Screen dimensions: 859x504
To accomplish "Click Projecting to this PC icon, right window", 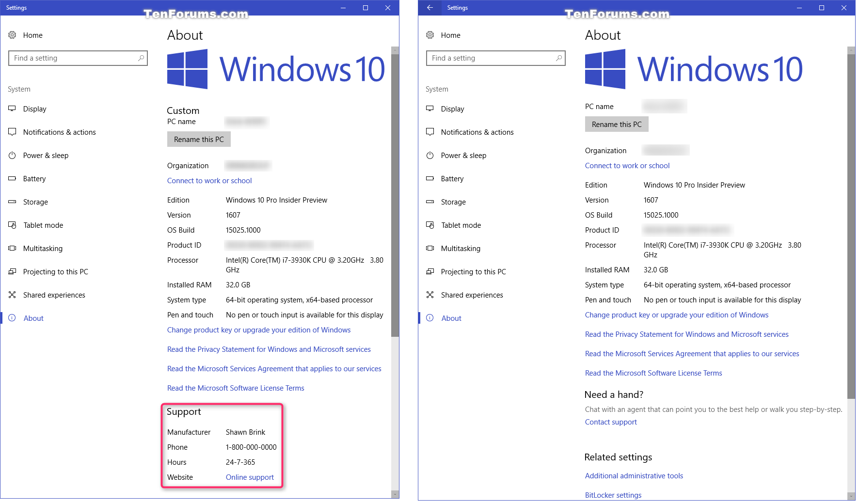I will point(430,271).
